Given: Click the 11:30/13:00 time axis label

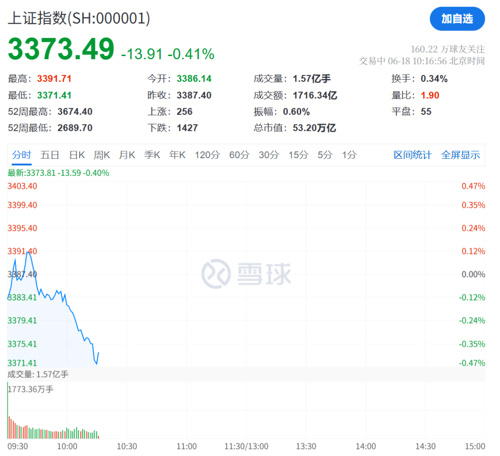Looking at the screenshot, I should [x=246, y=446].
